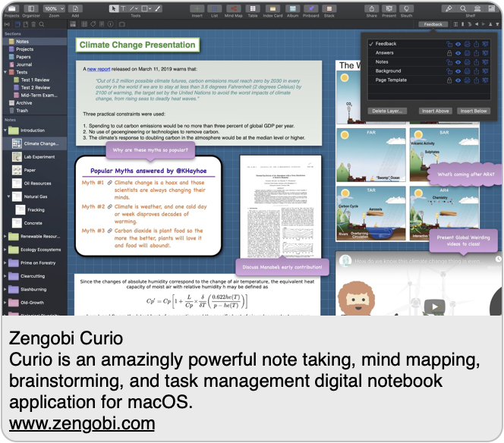Toggle visibility of the Background layer

[x=458, y=71]
